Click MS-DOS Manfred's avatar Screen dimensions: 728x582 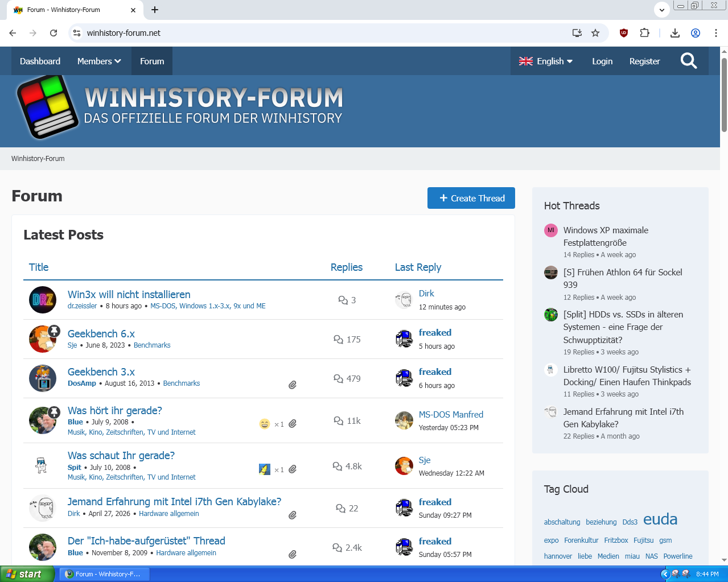click(x=404, y=420)
